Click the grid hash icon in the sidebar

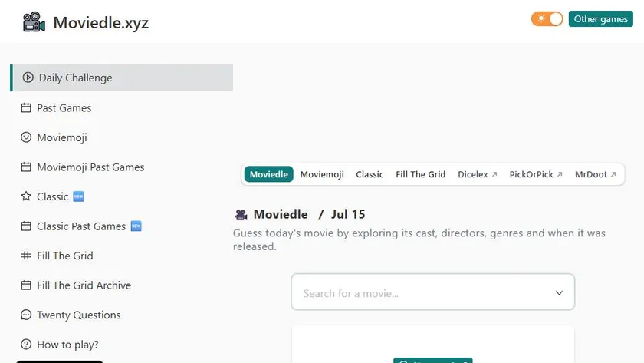coord(26,256)
